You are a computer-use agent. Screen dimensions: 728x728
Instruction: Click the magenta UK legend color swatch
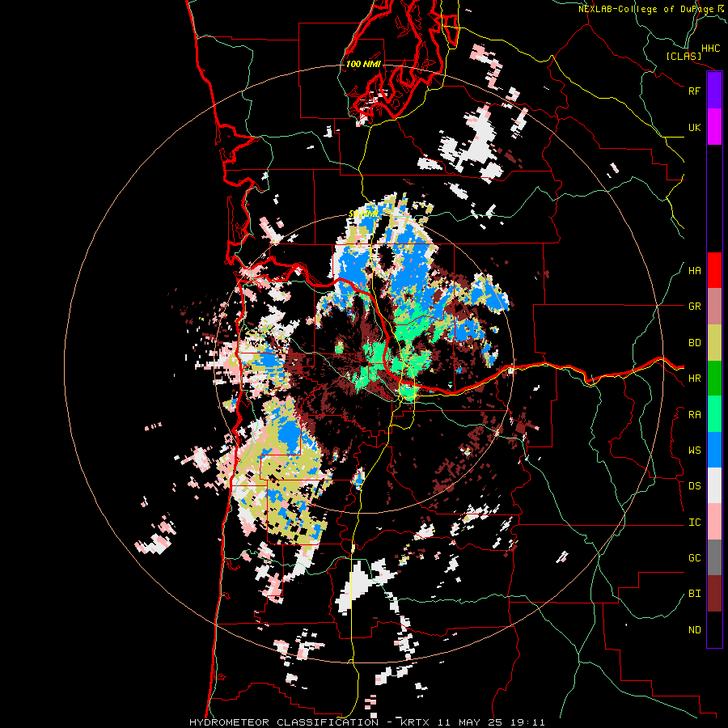tap(714, 127)
